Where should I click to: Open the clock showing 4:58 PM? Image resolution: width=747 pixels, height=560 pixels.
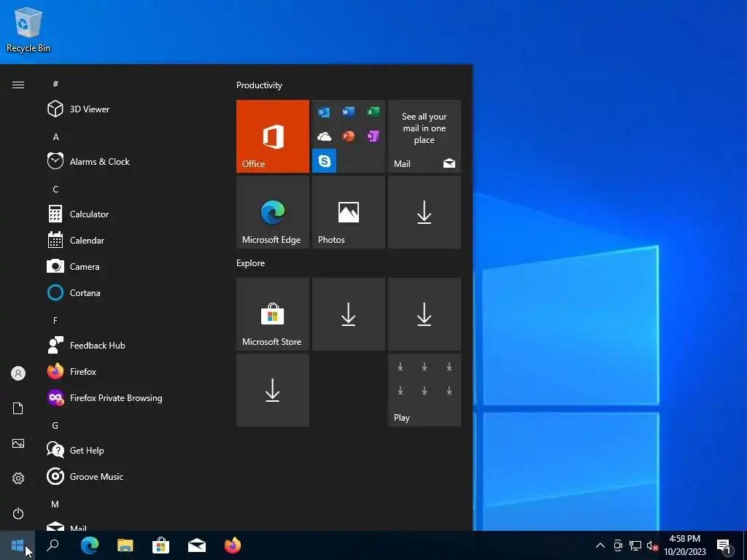[x=684, y=545]
